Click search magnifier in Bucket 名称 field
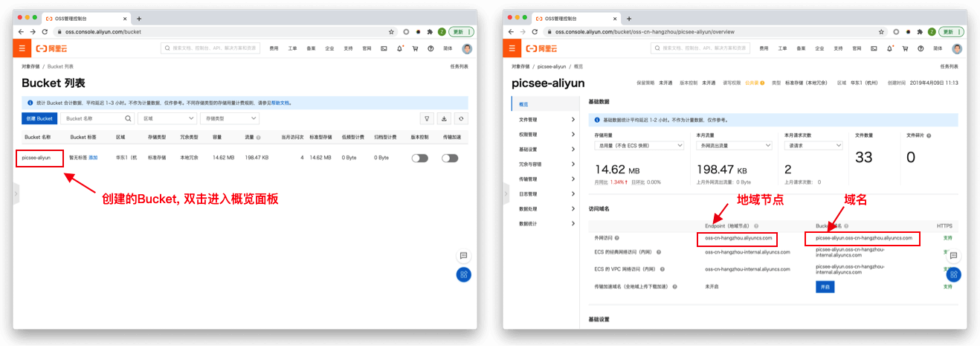Screen dimensions: 980x346 point(128,118)
